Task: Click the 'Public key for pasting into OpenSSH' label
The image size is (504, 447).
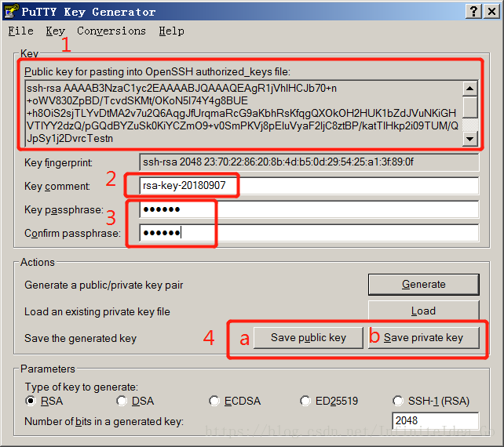Action: tap(157, 71)
